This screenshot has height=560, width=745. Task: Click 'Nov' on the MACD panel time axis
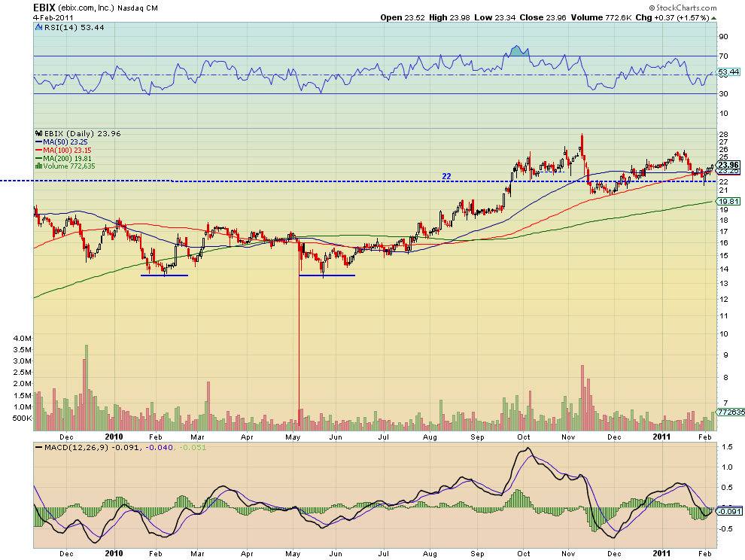pyautogui.click(x=568, y=553)
